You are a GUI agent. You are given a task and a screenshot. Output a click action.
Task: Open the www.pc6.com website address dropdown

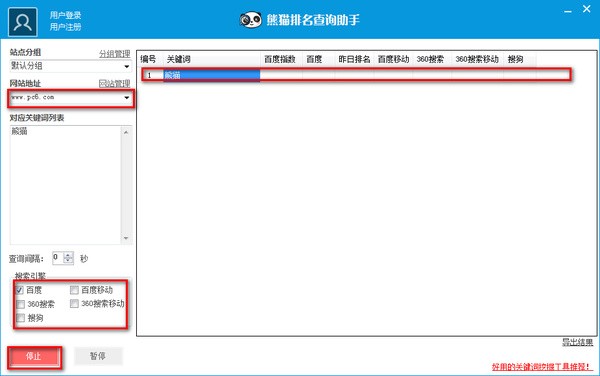[x=70, y=98]
